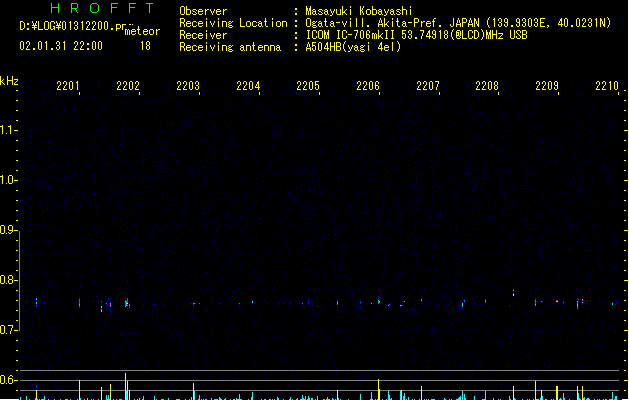This screenshot has width=629, height=400.
Task: Click time marker 2206
Action: coord(368,86)
